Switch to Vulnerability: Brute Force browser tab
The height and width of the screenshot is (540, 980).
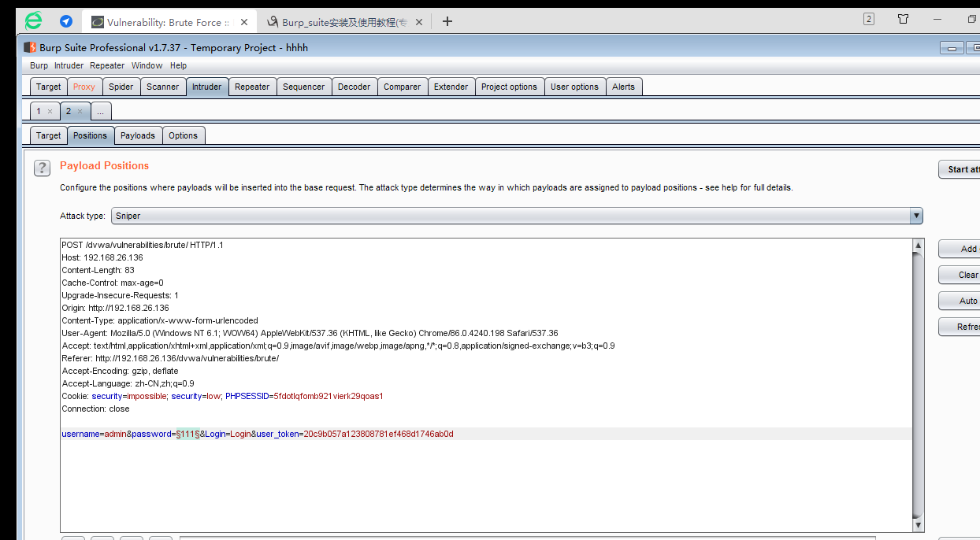(169, 22)
